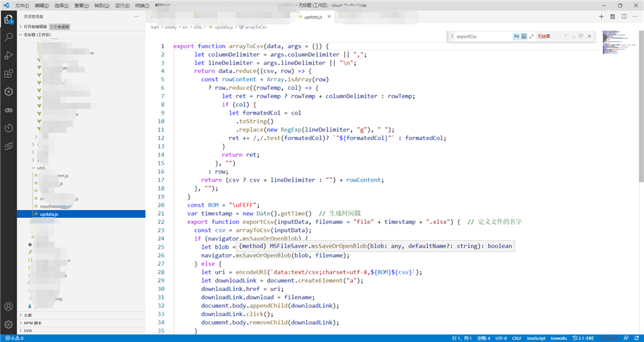This screenshot has height=342, width=644.
Task: Click the feedback icon in status bar
Action: tap(627, 338)
